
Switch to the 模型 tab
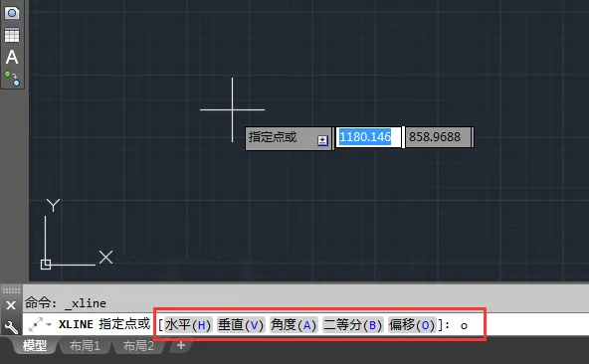35,345
